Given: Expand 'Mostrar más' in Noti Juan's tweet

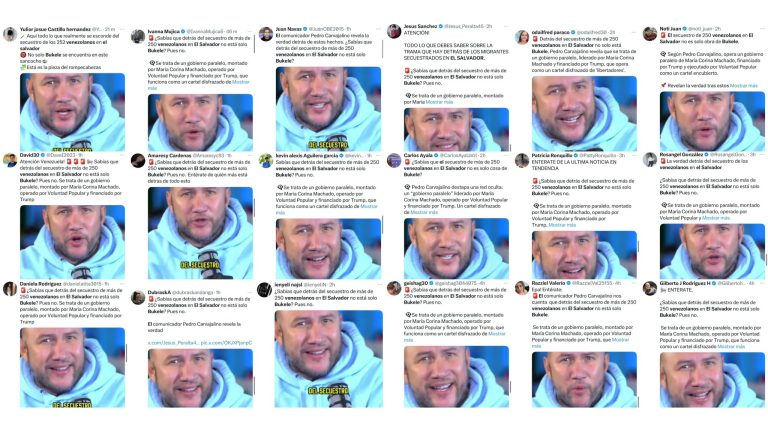Looking at the screenshot, I should click(x=744, y=86).
